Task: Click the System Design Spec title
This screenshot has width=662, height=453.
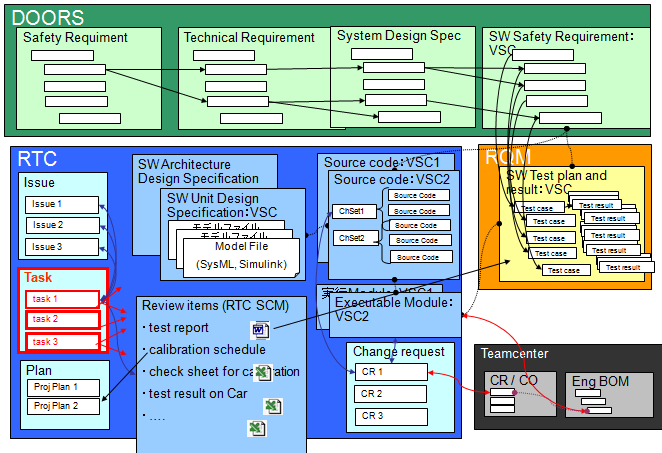Action: pos(399,35)
